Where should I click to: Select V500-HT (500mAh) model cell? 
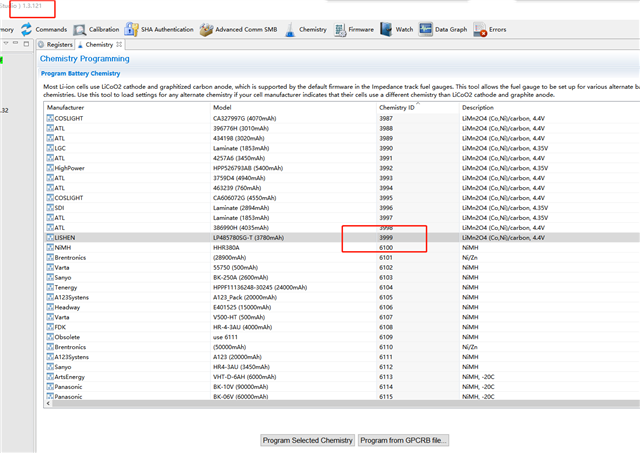tap(239, 317)
